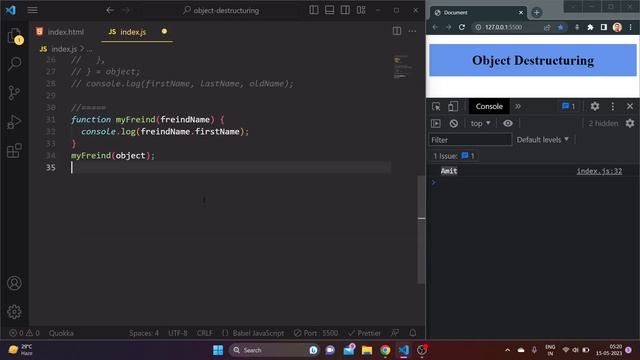
Task: Change encoding via UTF-8
Action: (178, 333)
